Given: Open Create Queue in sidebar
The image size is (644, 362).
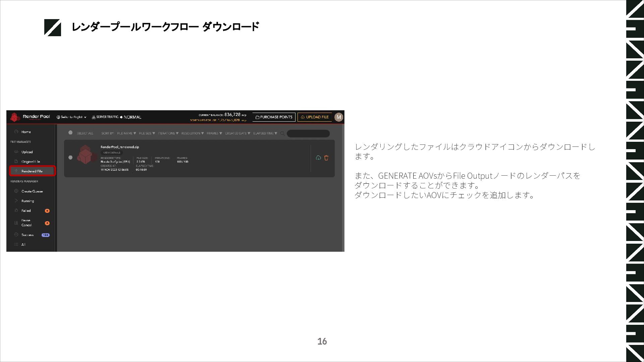Looking at the screenshot, I should click(32, 191).
